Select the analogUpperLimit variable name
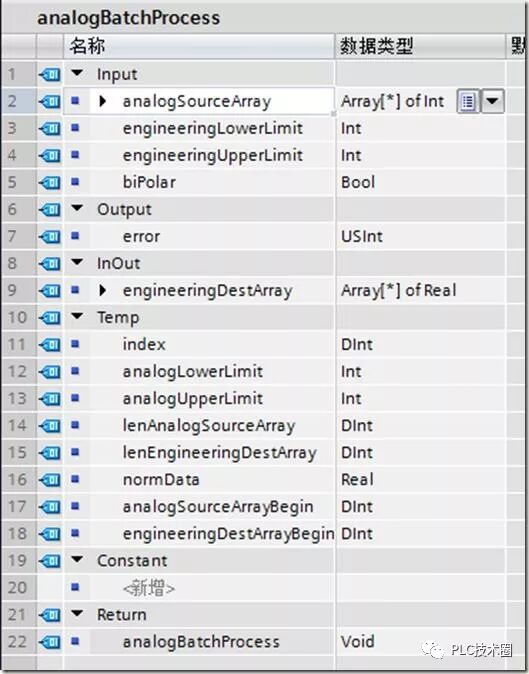This screenshot has height=674, width=529. coord(193,399)
